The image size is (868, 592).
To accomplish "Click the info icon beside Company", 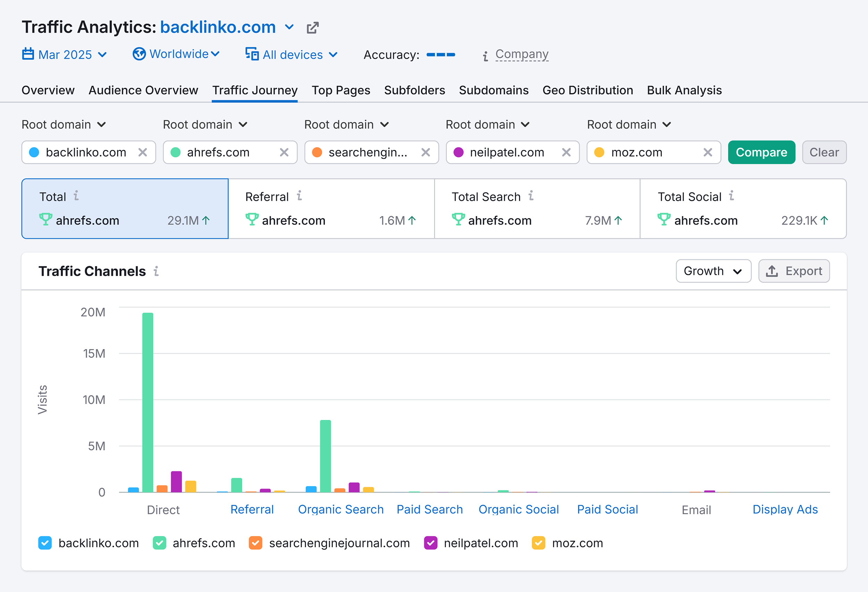I will point(485,56).
